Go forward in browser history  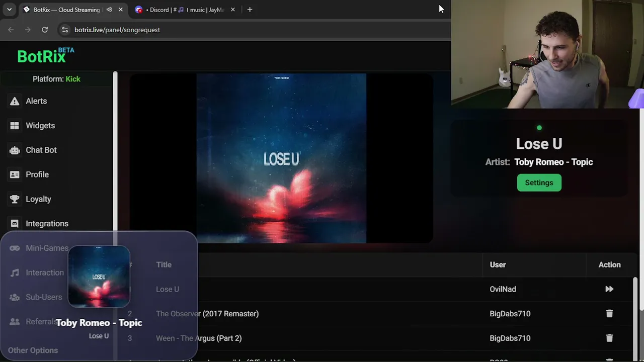pos(28,30)
